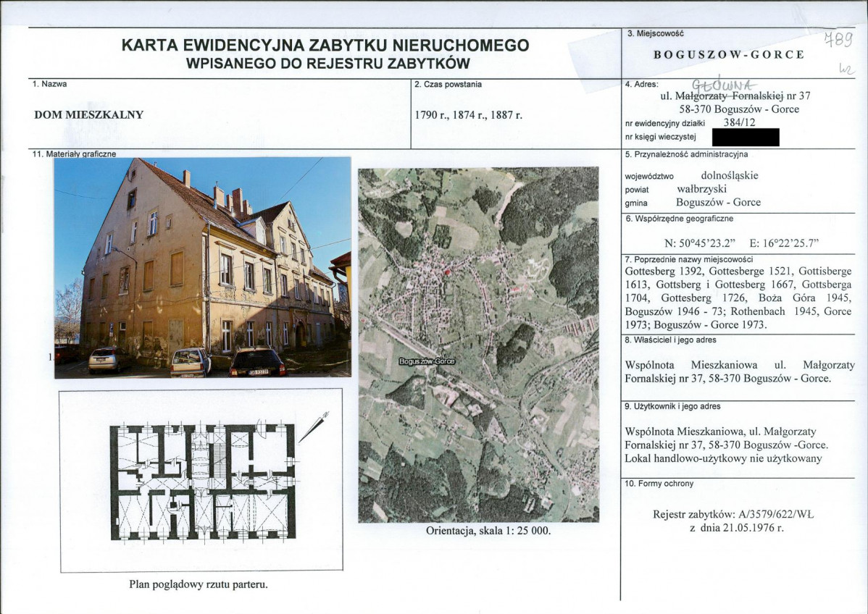Click the building photograph
Viewport: 868px width, 614px height.
coord(203,268)
